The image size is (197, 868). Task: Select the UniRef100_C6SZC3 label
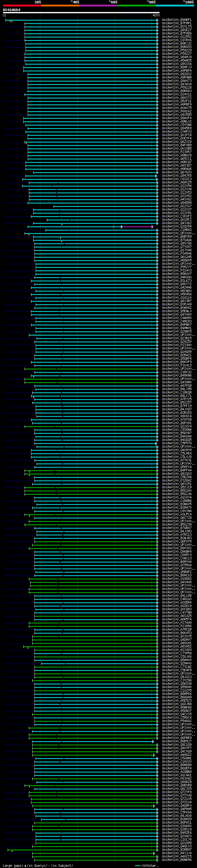[176, 179]
